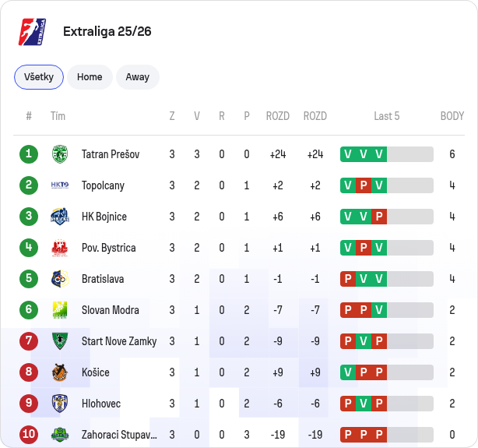Click the Bratislava club crest
The width and height of the screenshot is (478, 448).
pyautogui.click(x=60, y=279)
